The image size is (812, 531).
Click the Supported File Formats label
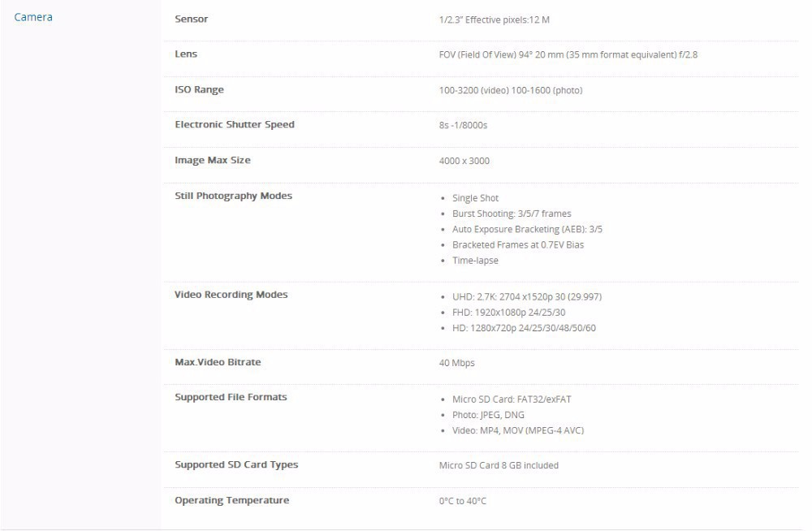(x=231, y=397)
